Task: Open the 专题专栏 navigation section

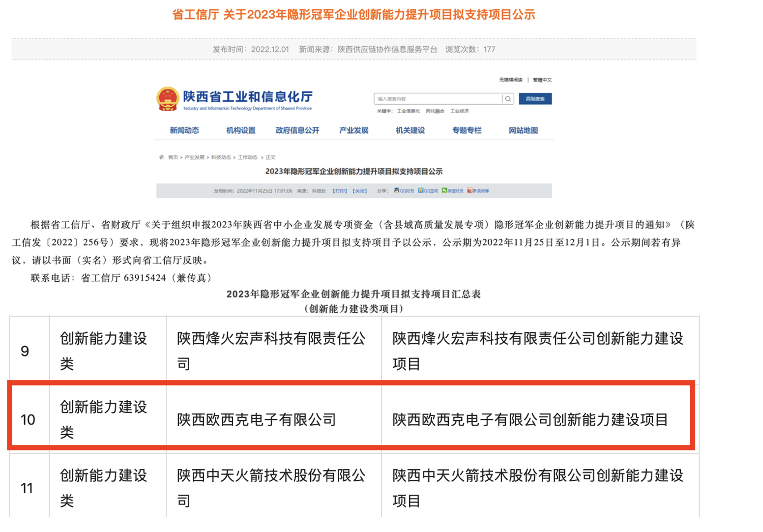Action: pos(466,130)
